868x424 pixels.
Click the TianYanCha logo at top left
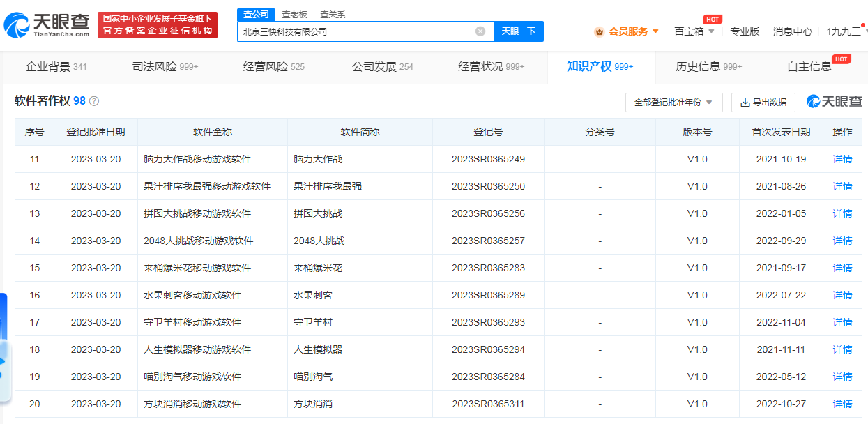47,25
